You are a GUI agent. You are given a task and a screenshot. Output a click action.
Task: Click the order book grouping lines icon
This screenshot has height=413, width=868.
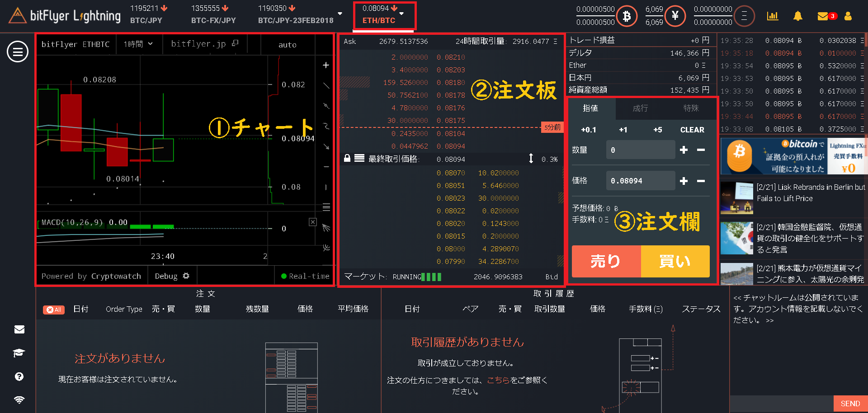pyautogui.click(x=359, y=158)
